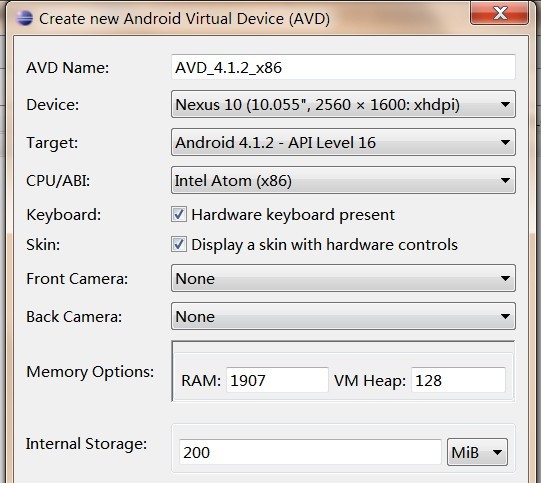This screenshot has height=483, width=541.
Task: Click the Memory Options label
Action: click(x=90, y=372)
